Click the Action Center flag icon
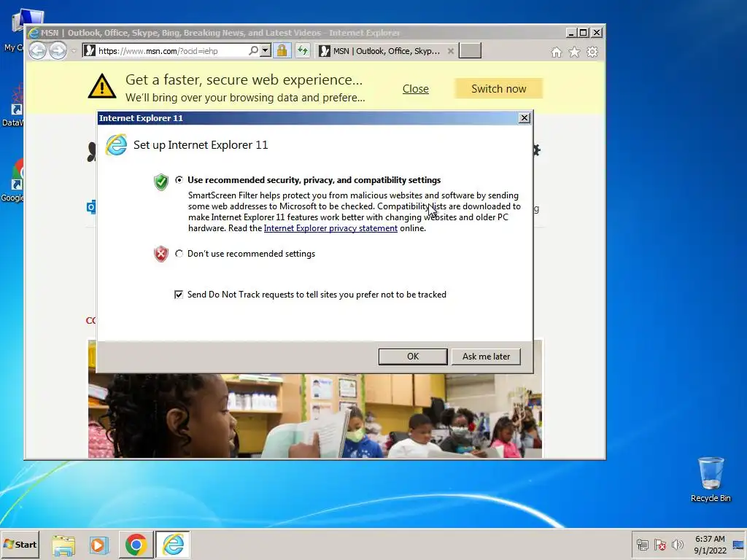 (x=660, y=545)
